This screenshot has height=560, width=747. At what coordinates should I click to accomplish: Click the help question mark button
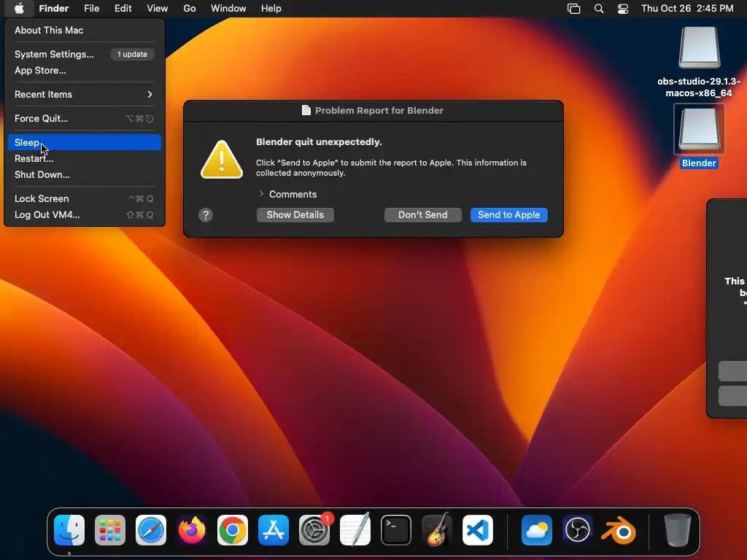[x=206, y=215]
